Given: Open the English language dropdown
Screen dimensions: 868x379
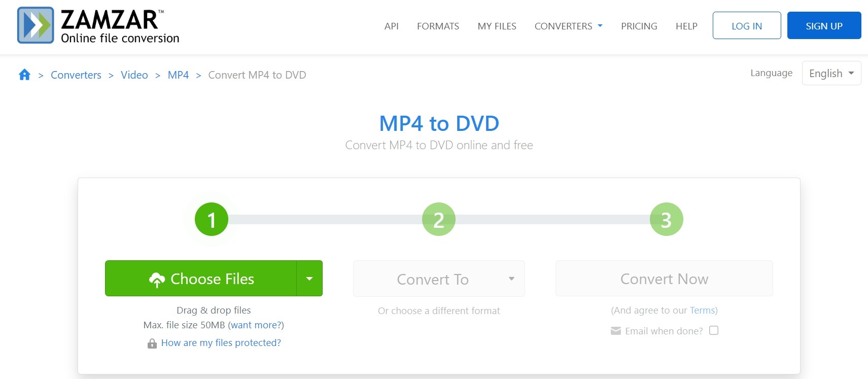Looking at the screenshot, I should click(x=831, y=73).
